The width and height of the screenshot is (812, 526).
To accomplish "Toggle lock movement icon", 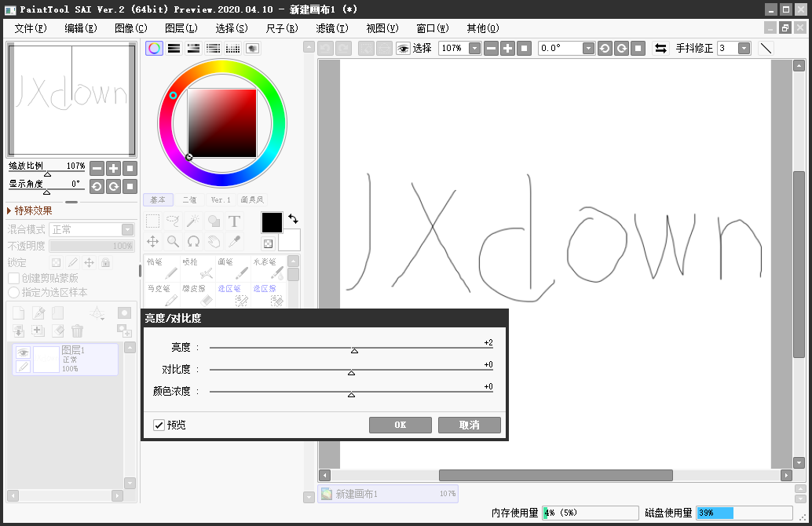I will (x=89, y=262).
